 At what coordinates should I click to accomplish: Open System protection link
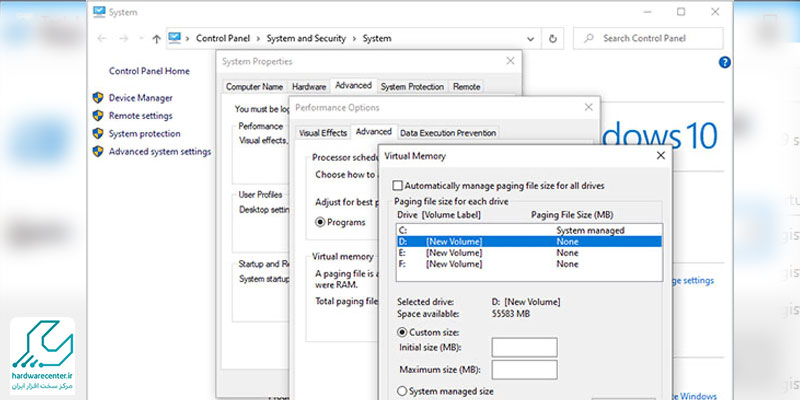pos(144,134)
